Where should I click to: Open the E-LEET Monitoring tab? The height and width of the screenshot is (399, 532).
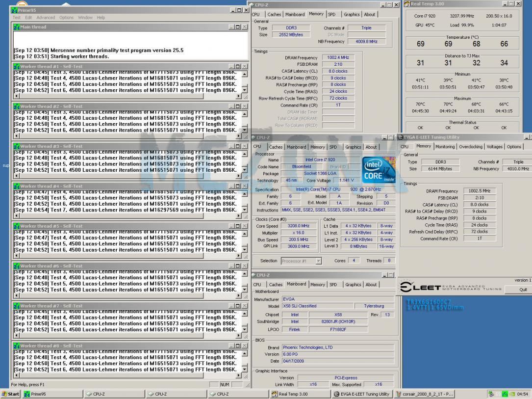(x=445, y=147)
